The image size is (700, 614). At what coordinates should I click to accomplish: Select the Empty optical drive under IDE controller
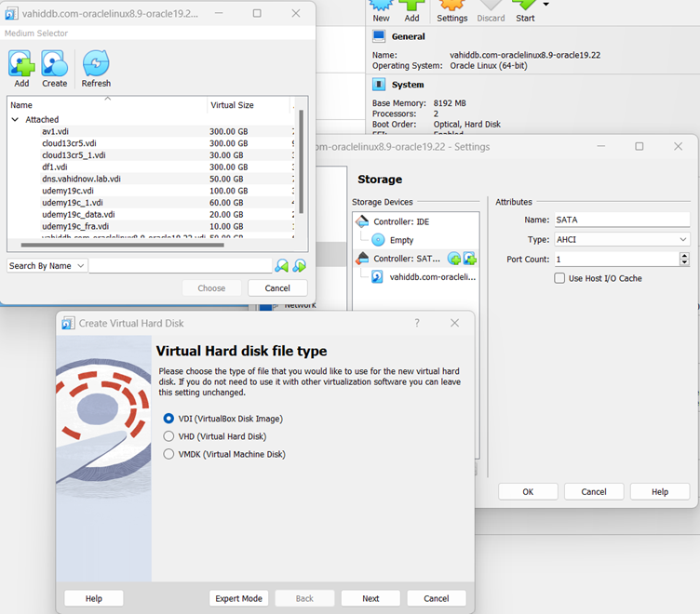click(x=401, y=240)
